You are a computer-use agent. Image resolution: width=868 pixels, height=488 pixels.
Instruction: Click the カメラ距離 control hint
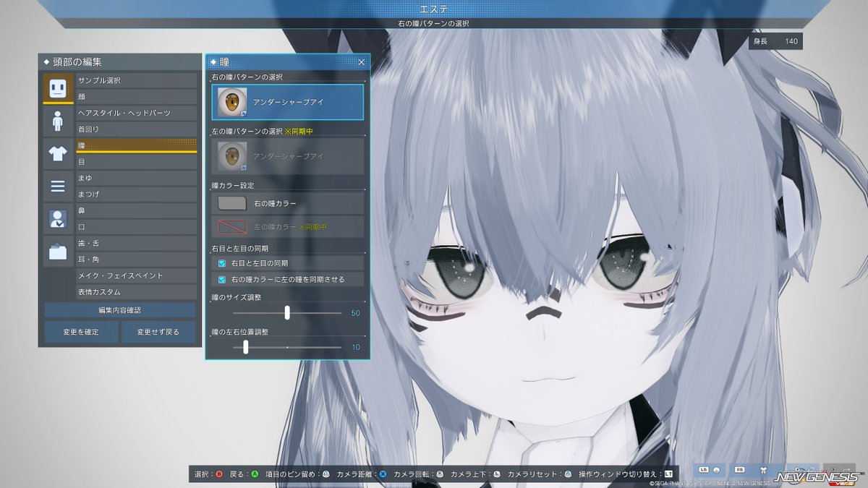362,474
